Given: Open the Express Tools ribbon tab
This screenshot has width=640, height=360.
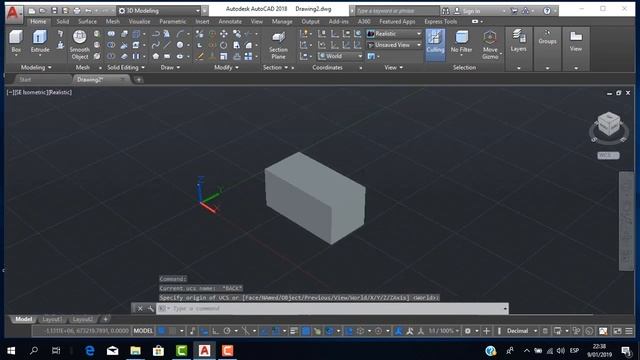Looking at the screenshot, I should point(440,21).
